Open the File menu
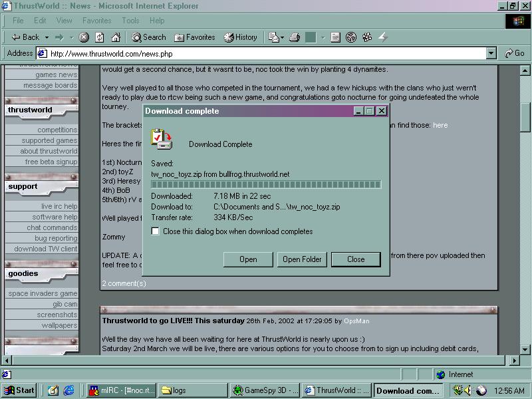This screenshot has height=399, width=532. point(18,21)
